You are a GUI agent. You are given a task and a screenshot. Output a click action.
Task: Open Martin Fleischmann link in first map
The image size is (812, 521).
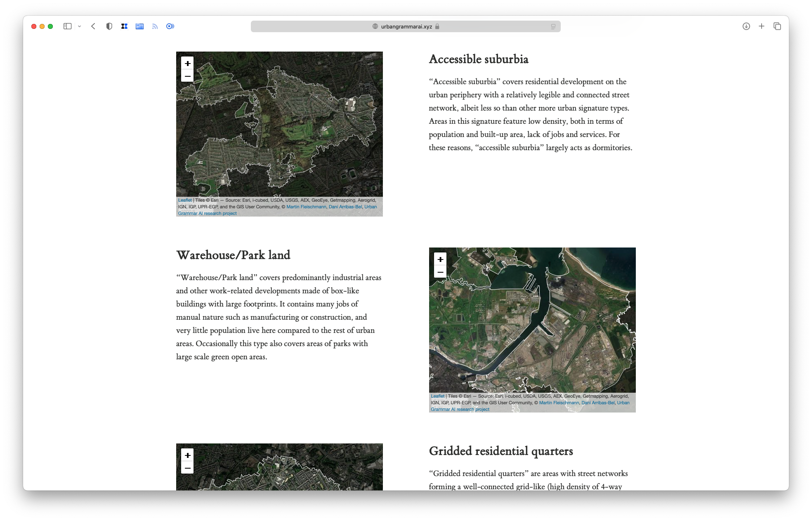point(306,207)
